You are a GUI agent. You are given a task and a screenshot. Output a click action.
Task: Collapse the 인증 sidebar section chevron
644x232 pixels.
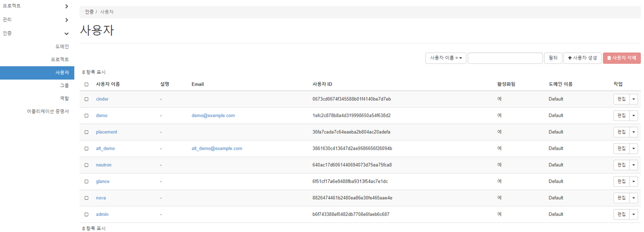coord(67,34)
